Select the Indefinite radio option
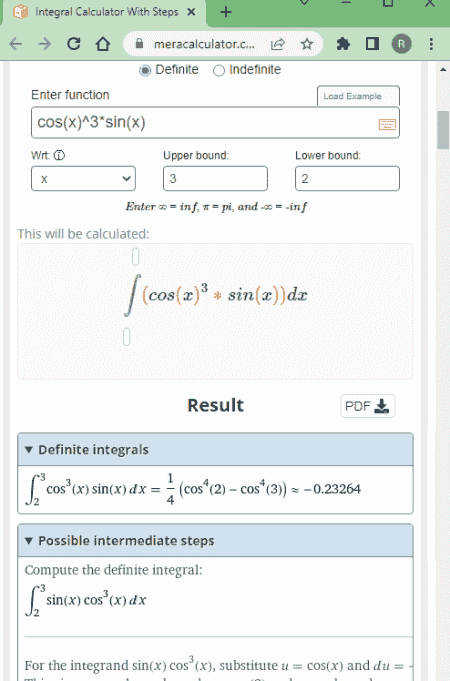450x681 pixels. point(219,70)
